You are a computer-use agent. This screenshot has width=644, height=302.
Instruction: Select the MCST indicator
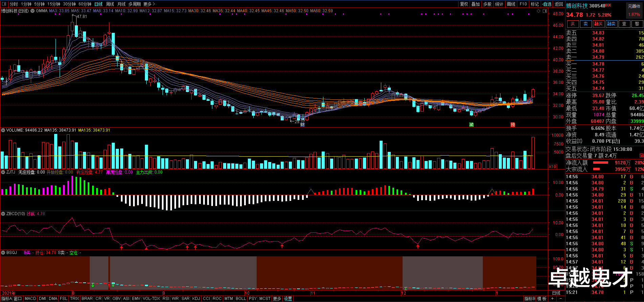[265, 299]
